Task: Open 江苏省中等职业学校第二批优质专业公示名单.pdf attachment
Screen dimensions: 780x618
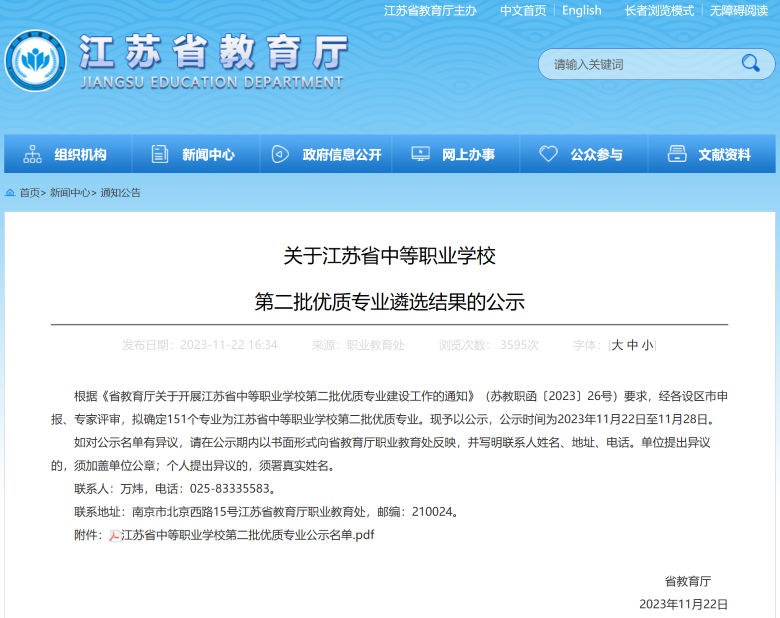Action: [248, 535]
